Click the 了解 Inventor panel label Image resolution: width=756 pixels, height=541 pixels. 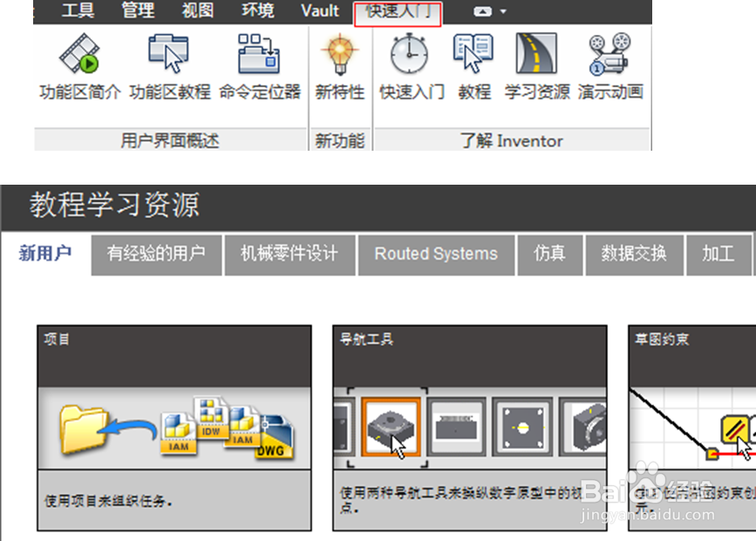pyautogui.click(x=512, y=140)
